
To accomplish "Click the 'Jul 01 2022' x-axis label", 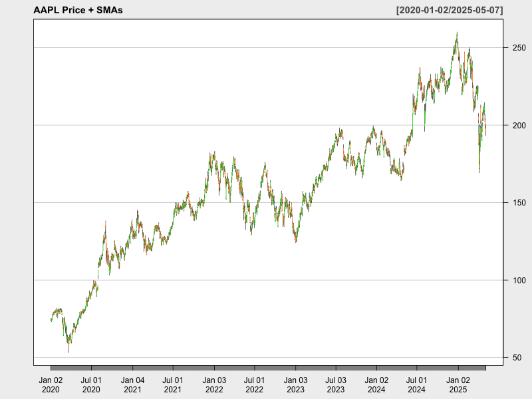I will click(254, 385).
